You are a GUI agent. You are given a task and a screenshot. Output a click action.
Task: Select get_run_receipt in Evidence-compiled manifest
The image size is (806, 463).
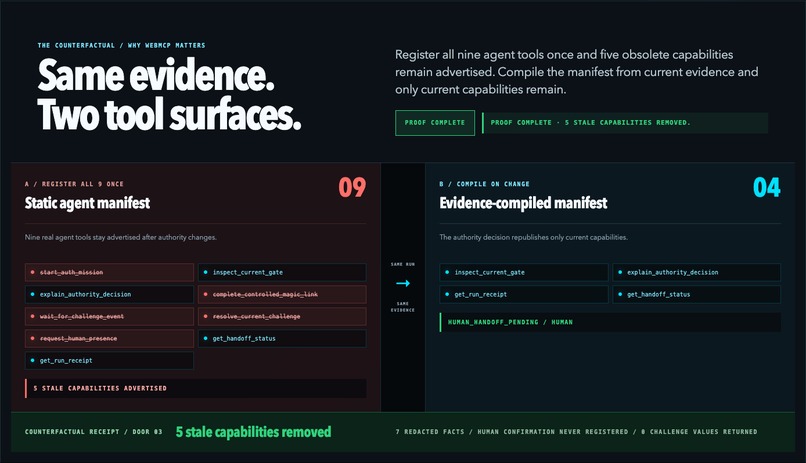click(x=524, y=294)
